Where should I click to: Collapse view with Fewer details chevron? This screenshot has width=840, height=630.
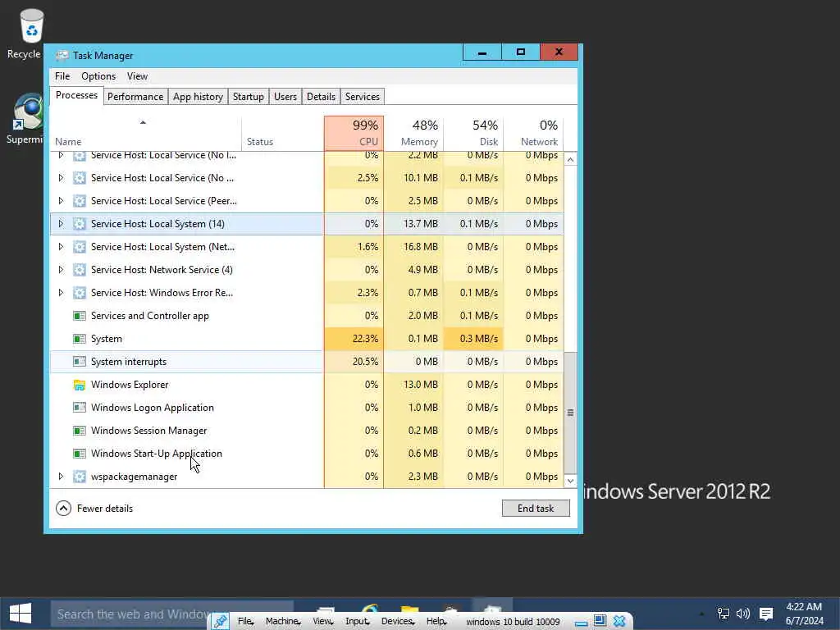pyautogui.click(x=63, y=509)
